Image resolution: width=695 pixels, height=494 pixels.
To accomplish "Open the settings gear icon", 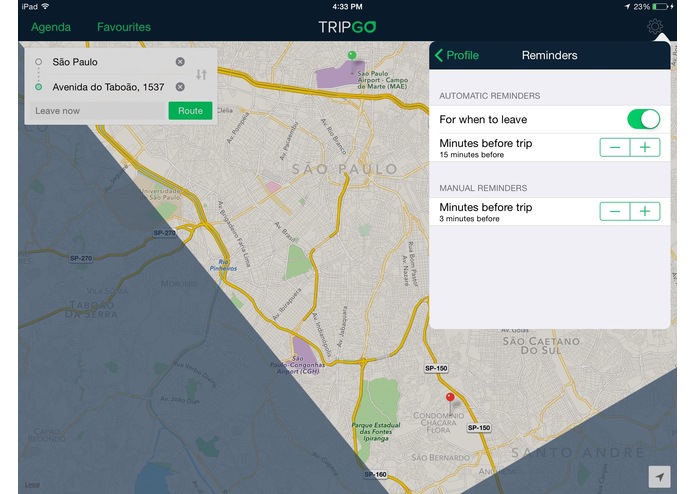I will (655, 27).
